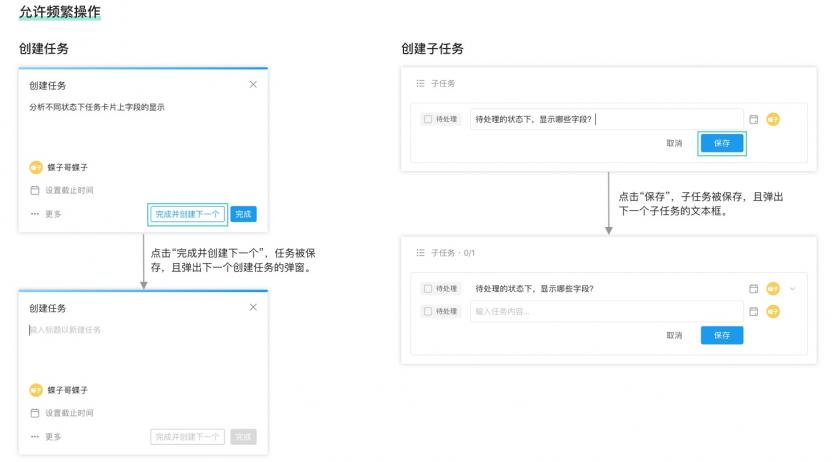Click saved subtask text in 子任务 · 0/1 panel
The image size is (840, 462).
534,288
